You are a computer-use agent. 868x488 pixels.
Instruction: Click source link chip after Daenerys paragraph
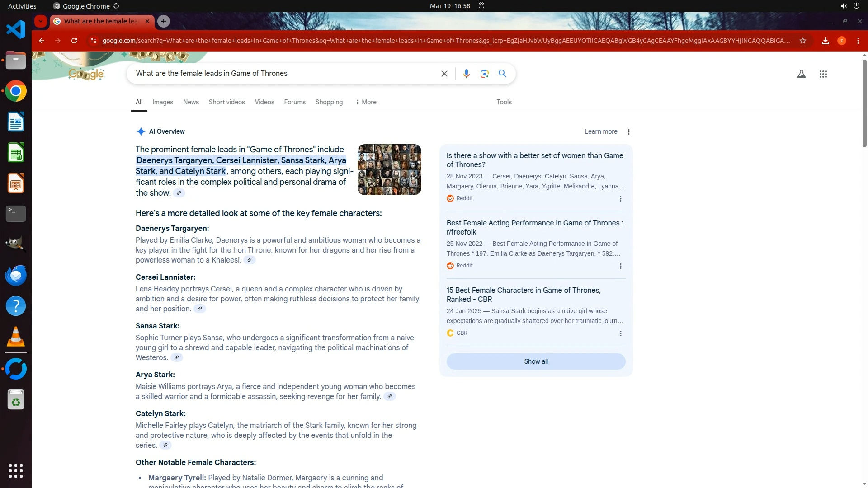pyautogui.click(x=249, y=260)
